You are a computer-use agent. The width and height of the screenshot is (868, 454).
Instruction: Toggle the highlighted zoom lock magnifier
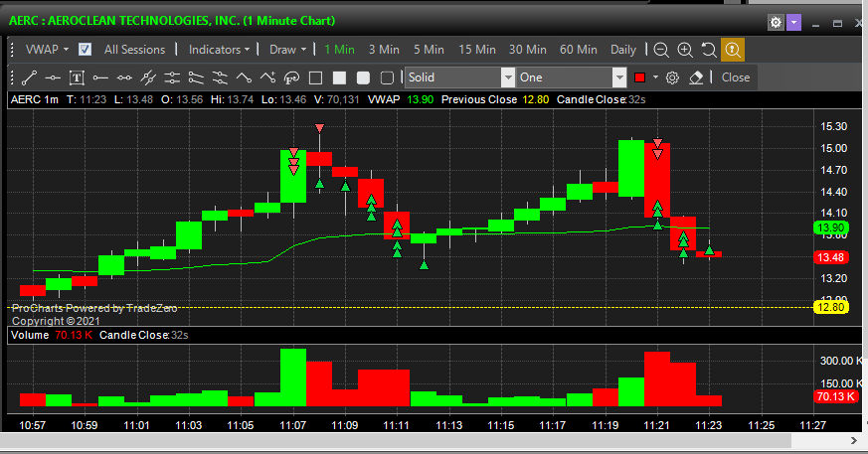tap(733, 50)
